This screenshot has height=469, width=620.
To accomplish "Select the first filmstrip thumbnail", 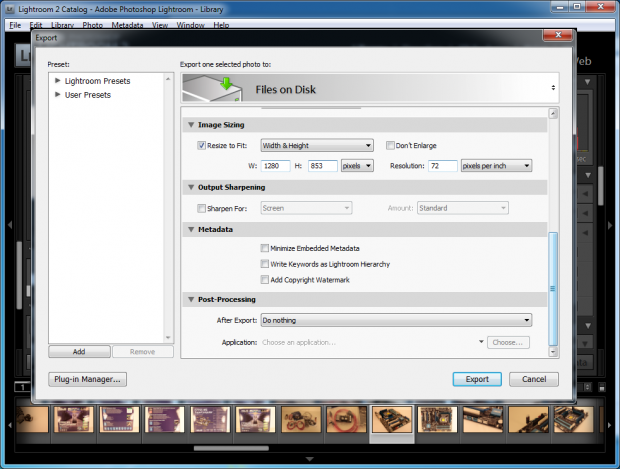I will [x=32, y=419].
